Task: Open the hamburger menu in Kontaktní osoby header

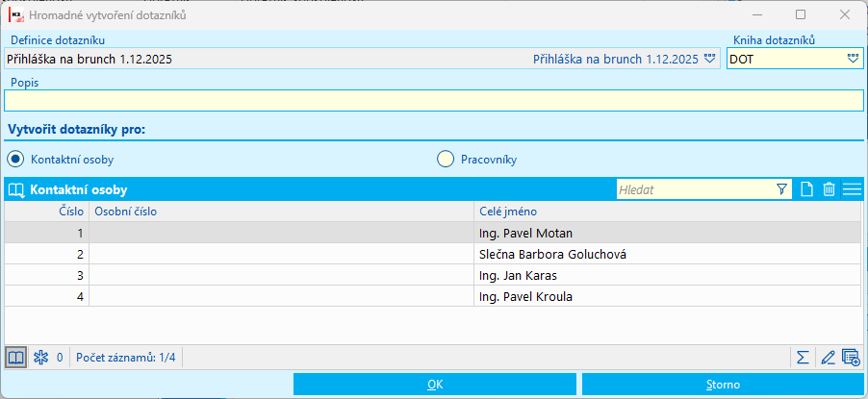Action: [852, 189]
